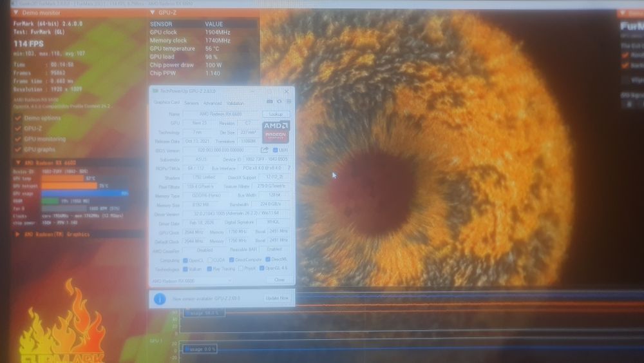644x363 pixels.
Task: Click the Name field in GPU-Z
Action: (220, 114)
